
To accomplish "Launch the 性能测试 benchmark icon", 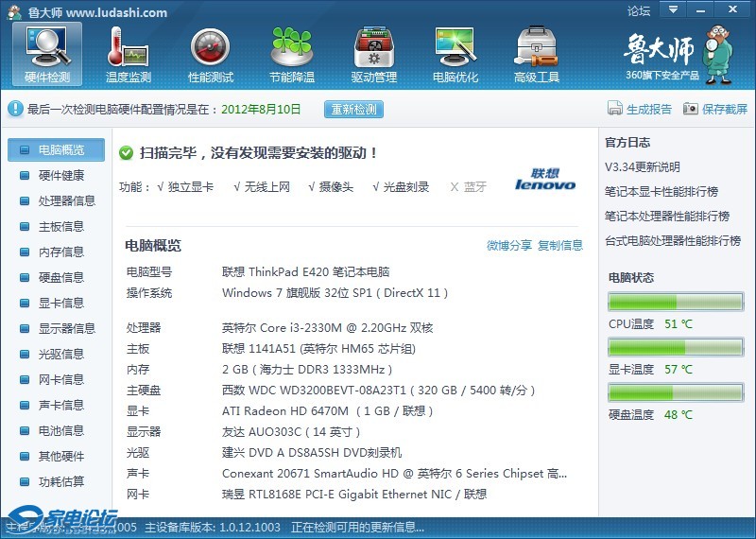I will tap(210, 56).
